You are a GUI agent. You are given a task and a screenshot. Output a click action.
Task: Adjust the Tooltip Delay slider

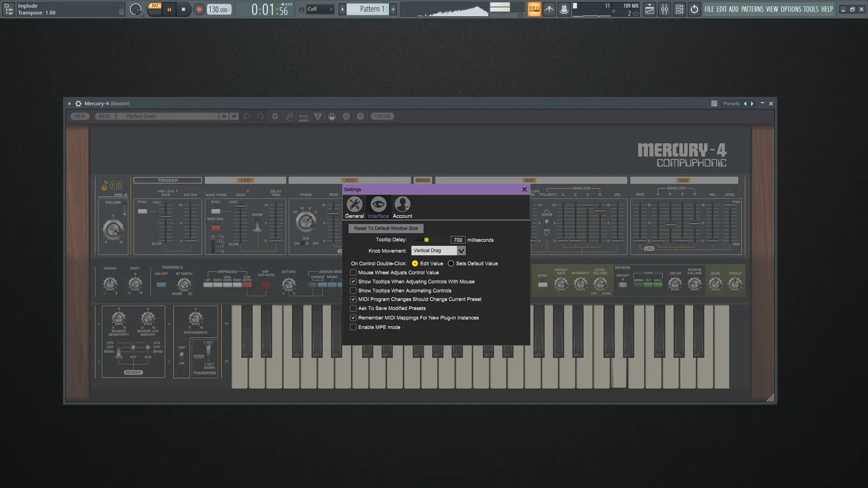point(426,240)
